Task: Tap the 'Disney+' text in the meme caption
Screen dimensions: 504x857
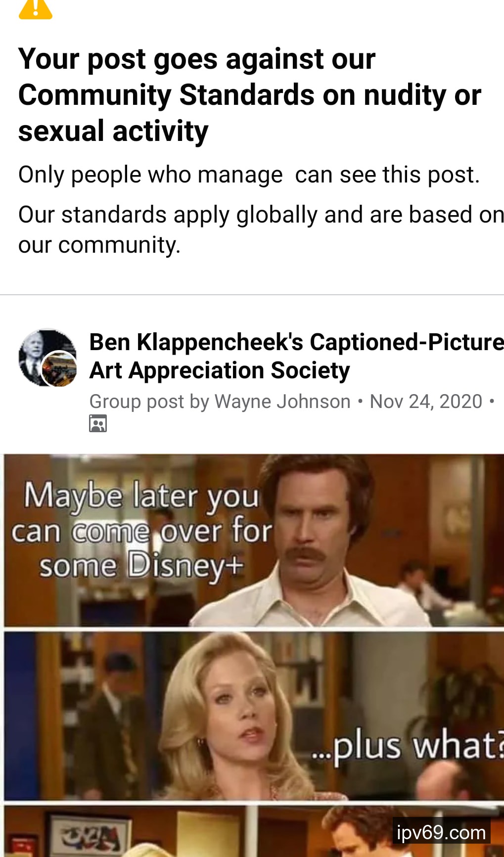Action: click(x=186, y=566)
